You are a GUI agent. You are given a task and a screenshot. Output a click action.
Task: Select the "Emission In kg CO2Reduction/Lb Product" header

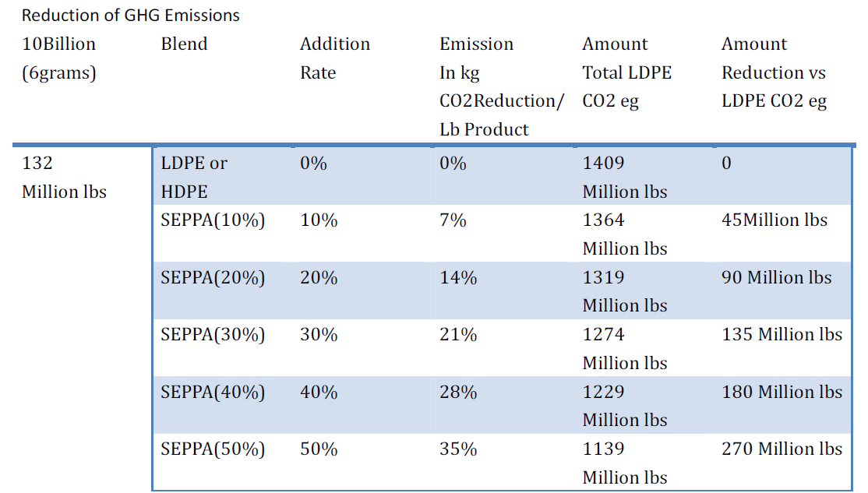coord(501,86)
